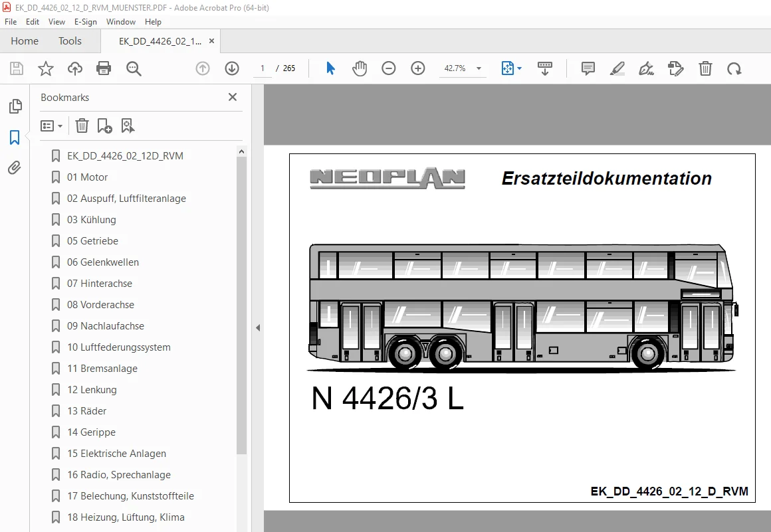Toggle the Bookmarks side panel icon
Viewport: 771px width, 532px height.
[x=15, y=137]
